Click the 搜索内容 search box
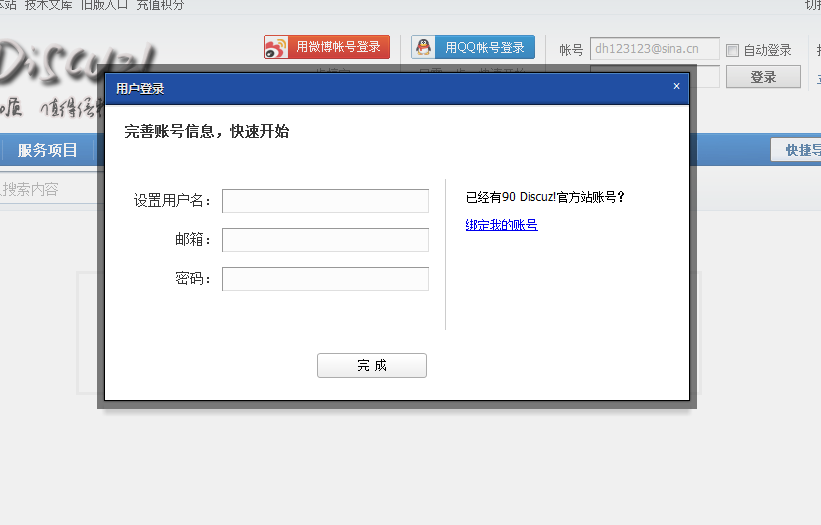 pos(50,189)
